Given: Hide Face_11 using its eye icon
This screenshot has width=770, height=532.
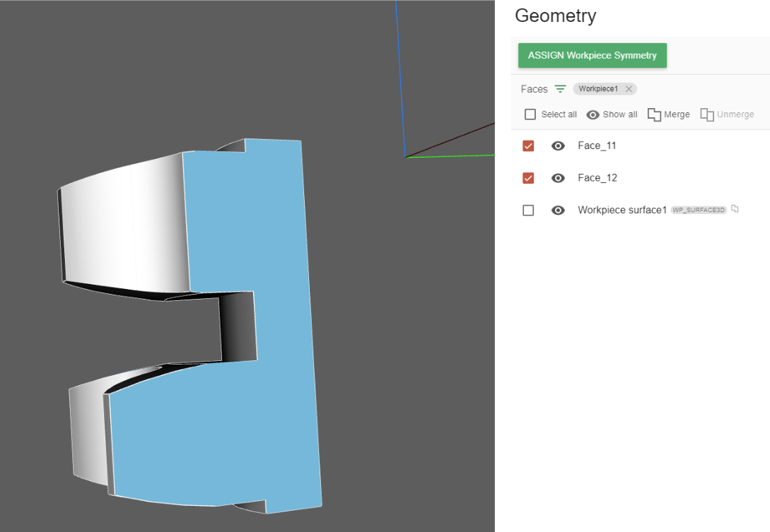Looking at the screenshot, I should pos(558,146).
